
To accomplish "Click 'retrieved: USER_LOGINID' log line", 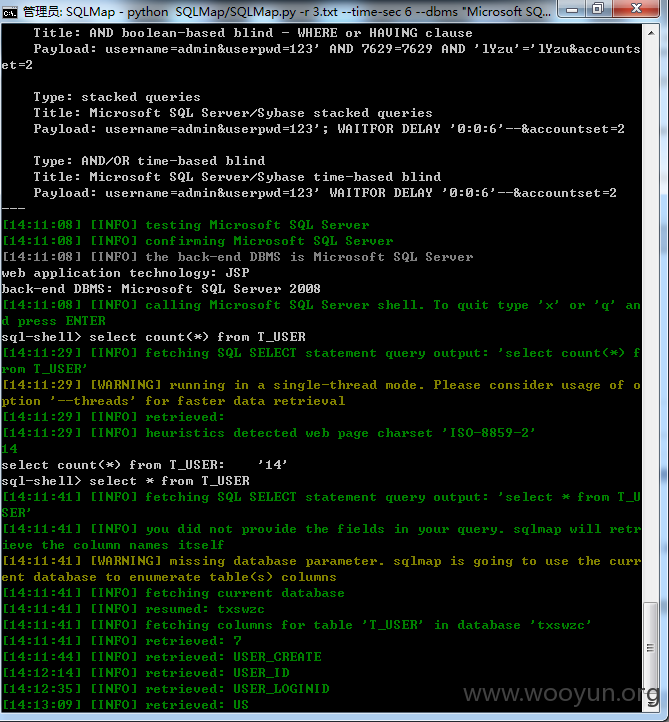I will 166,689.
